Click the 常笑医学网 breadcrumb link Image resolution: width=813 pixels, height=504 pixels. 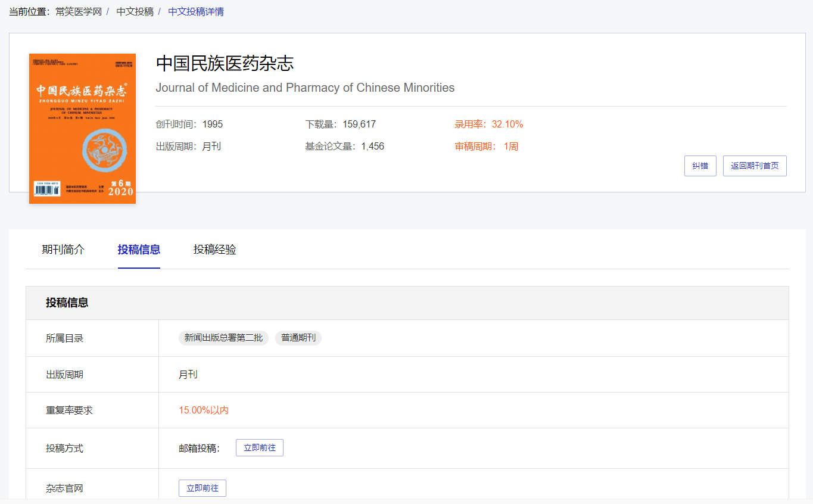[79, 12]
